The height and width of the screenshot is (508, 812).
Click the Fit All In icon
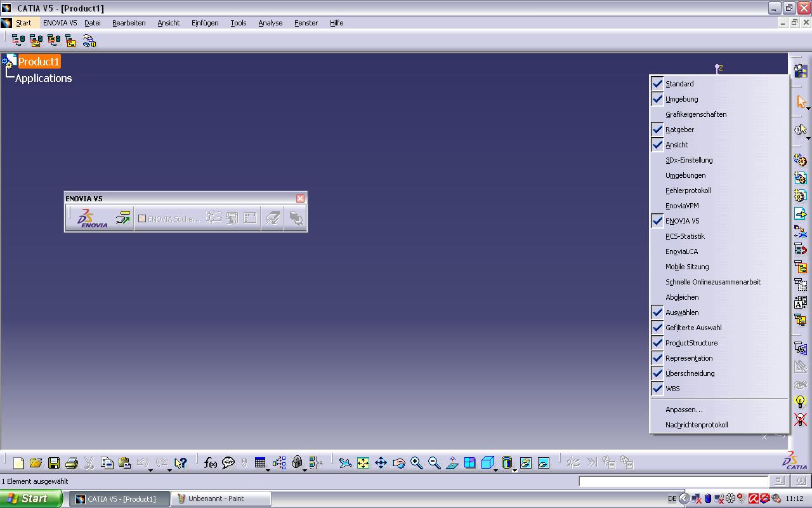click(363, 463)
